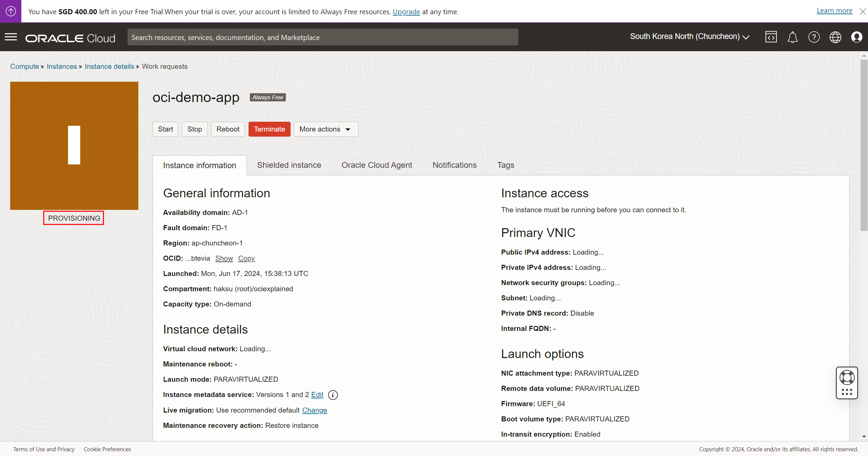This screenshot has height=456, width=868.
Task: Open the hamburger navigation menu
Action: click(x=11, y=37)
